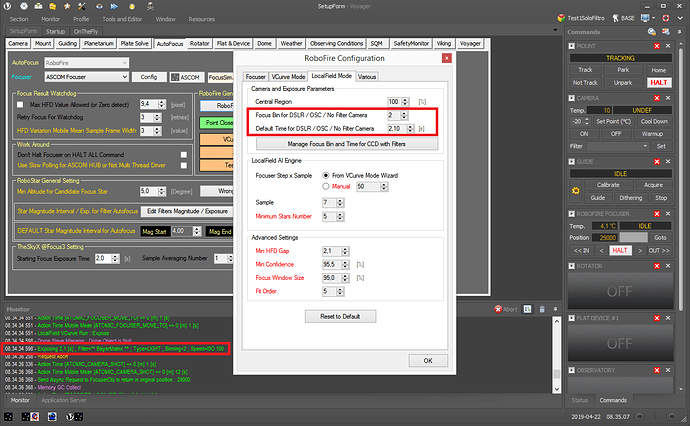Click the yellow sphere icon in top toolbar
This screenshot has width=690, height=426.
pos(132,7)
